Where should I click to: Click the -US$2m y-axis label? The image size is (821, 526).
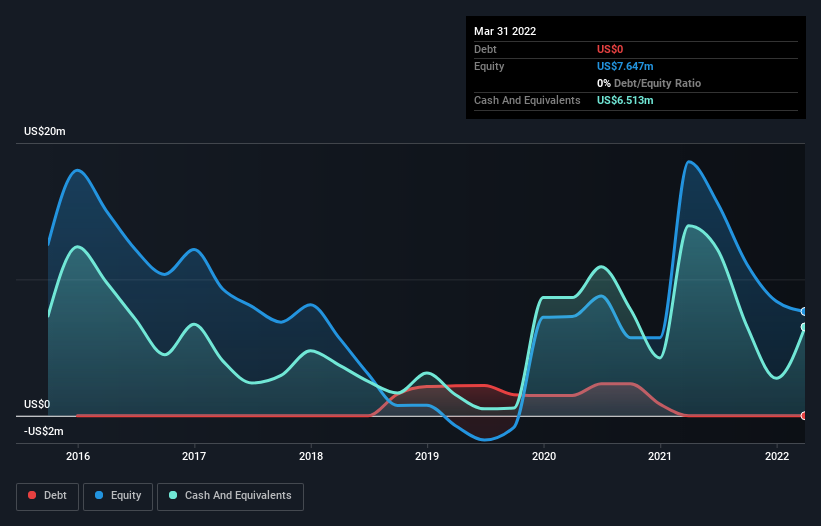42,431
